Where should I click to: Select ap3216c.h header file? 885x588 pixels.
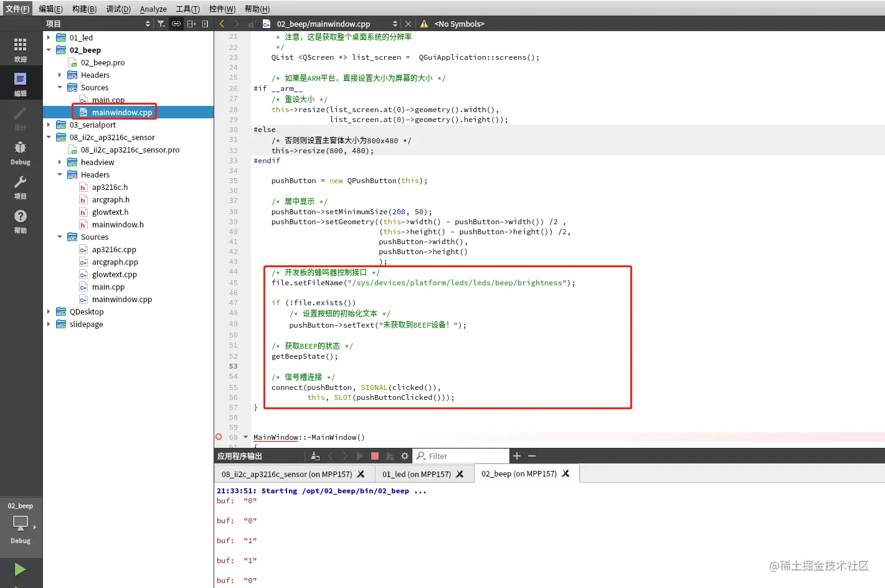110,187
